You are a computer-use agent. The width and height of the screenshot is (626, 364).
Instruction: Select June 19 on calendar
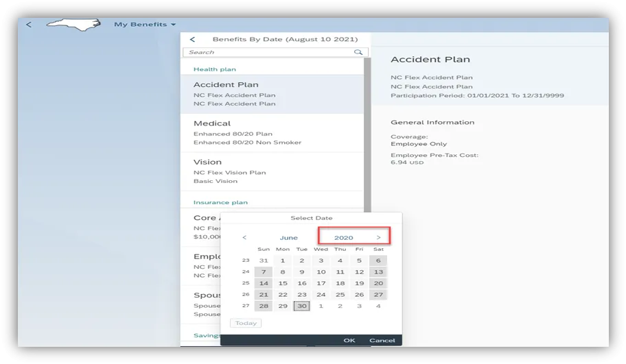click(x=359, y=283)
